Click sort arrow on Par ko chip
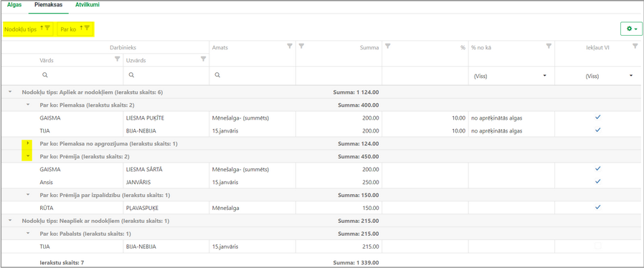 [x=81, y=28]
